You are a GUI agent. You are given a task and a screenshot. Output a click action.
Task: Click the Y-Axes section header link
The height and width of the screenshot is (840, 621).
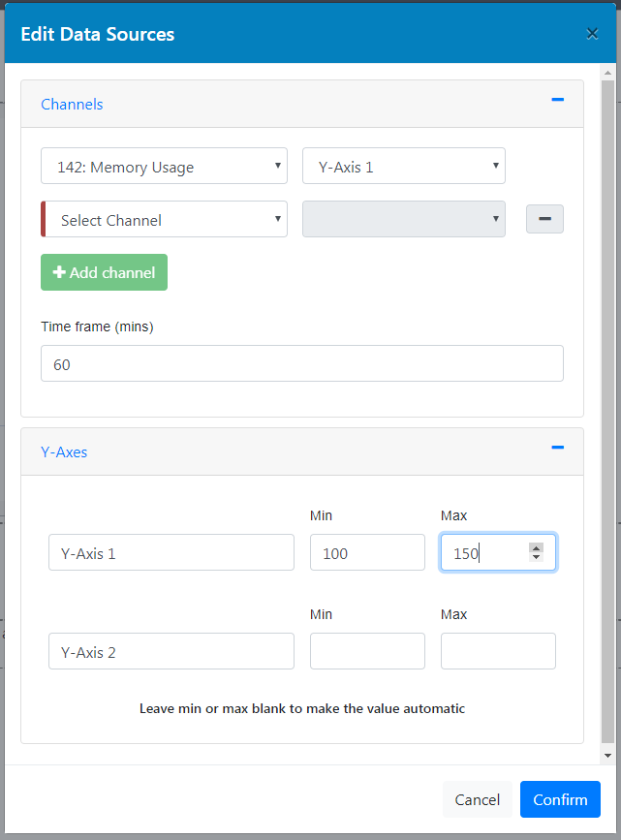coord(64,452)
